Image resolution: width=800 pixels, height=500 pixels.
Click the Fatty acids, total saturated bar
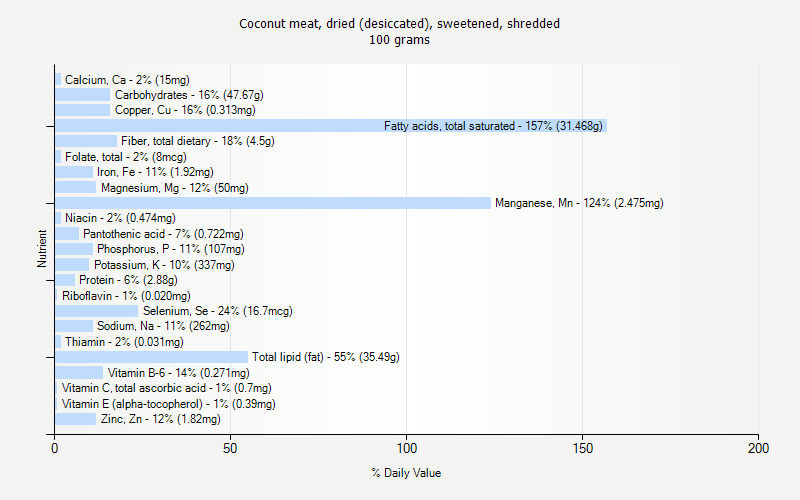(330, 126)
